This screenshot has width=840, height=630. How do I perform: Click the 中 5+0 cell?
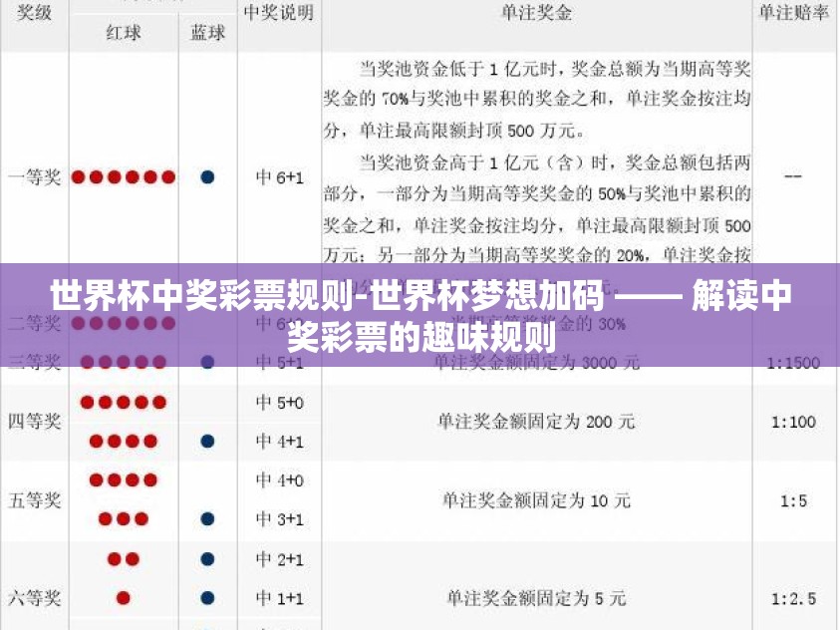280,402
